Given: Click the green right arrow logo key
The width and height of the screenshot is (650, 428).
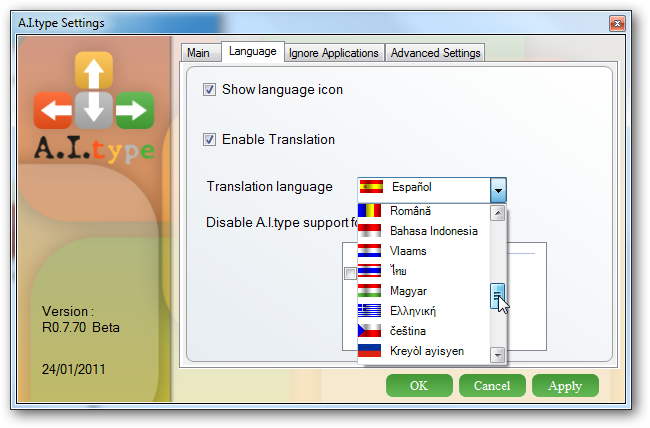Looking at the screenshot, I should (x=135, y=110).
